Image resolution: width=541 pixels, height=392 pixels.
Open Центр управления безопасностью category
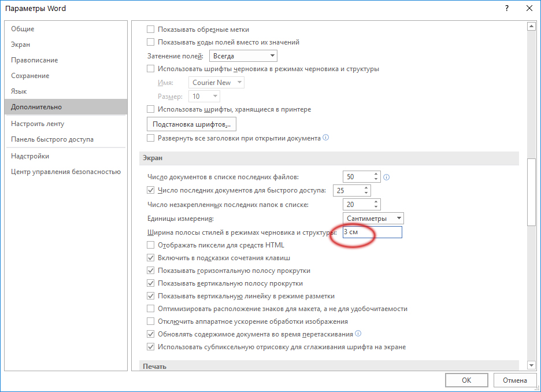point(66,172)
